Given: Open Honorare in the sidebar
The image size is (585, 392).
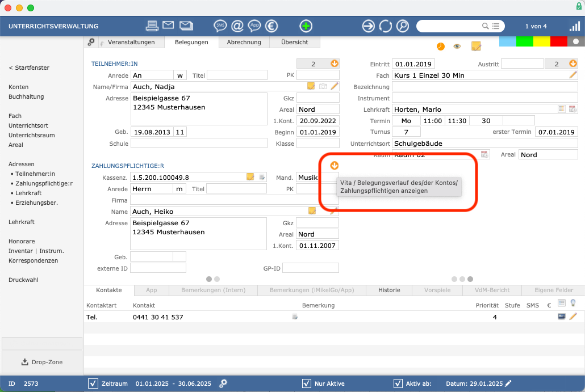Looking at the screenshot, I should click(22, 241).
